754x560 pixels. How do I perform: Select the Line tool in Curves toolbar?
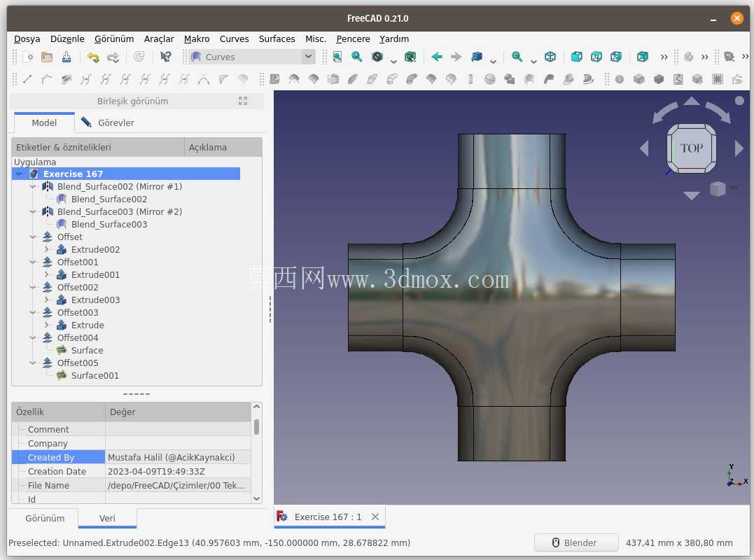click(27, 79)
